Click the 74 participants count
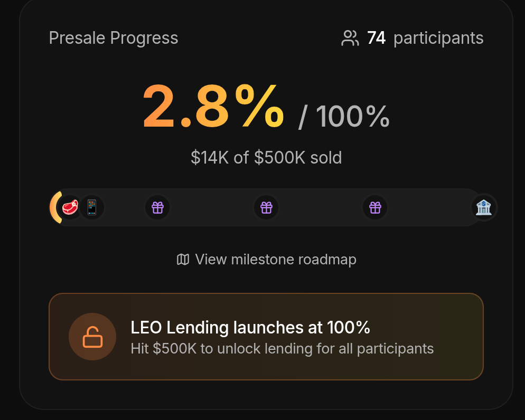Screen dimensions: 525x420 click(x=376, y=39)
